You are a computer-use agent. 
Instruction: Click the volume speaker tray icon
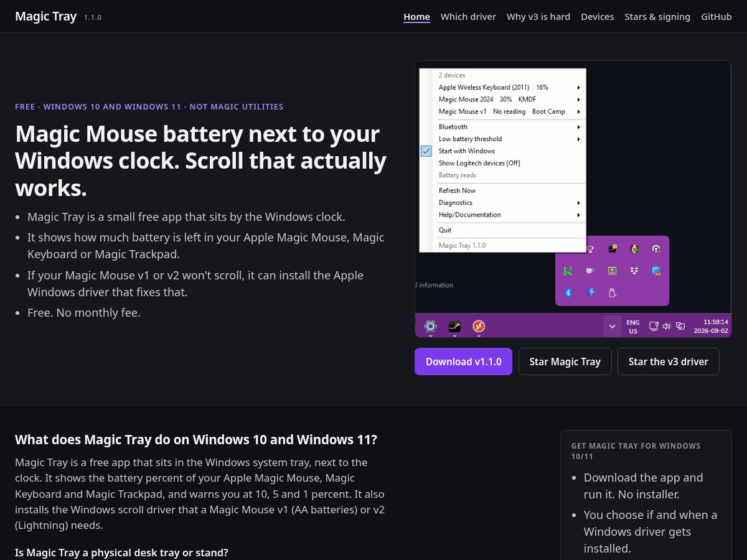coord(667,326)
